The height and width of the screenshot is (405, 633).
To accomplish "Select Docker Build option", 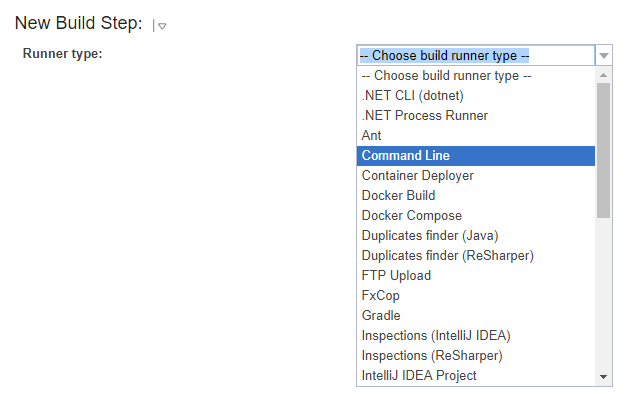I will click(398, 196).
